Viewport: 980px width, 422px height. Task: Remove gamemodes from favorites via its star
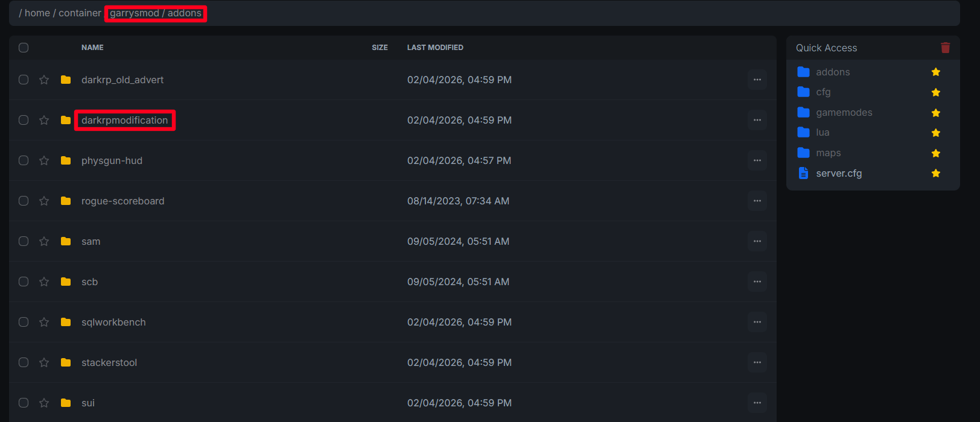pyautogui.click(x=935, y=113)
